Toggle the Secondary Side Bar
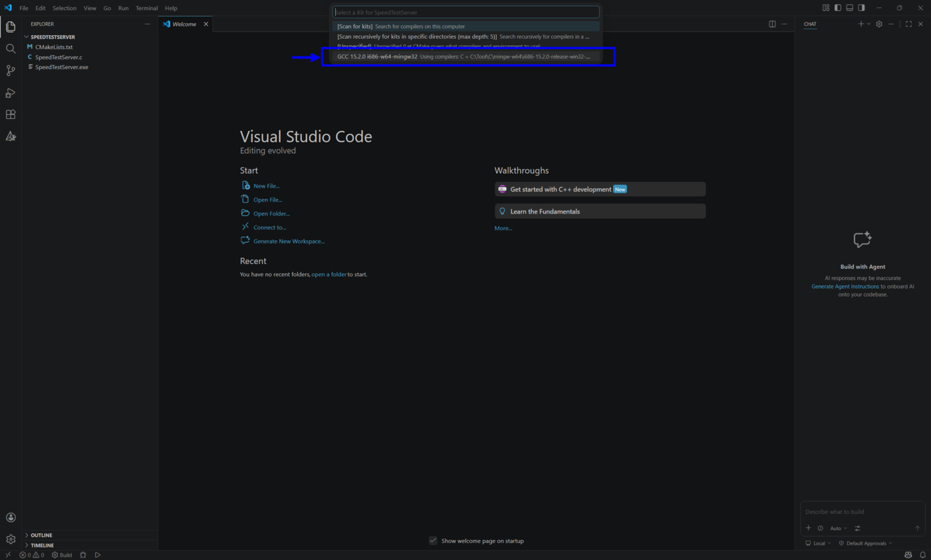This screenshot has height=560, width=931. (861, 7)
